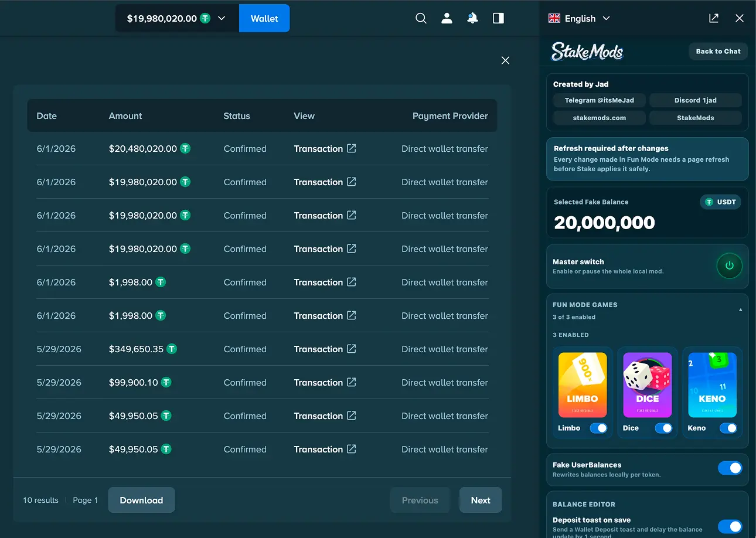Toggle the Master switch power button
This screenshot has height=538, width=756.
(x=730, y=265)
